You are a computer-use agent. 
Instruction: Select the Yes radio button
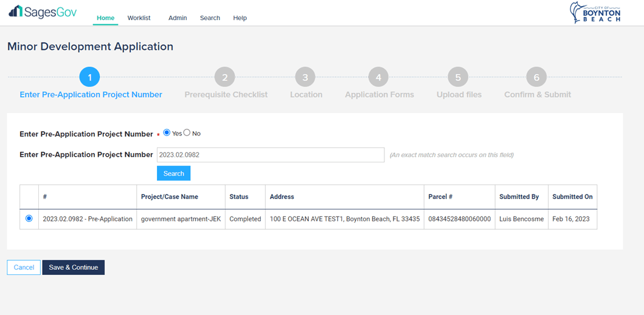[167, 133]
